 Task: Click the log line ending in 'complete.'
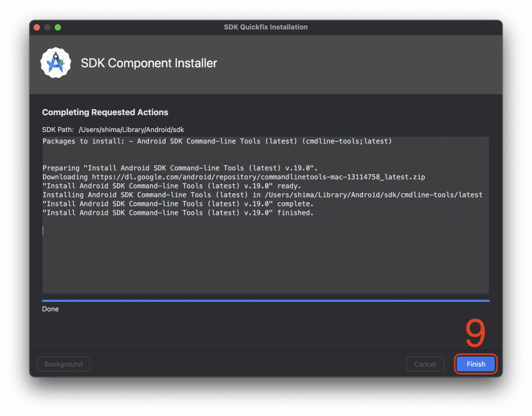(178, 204)
